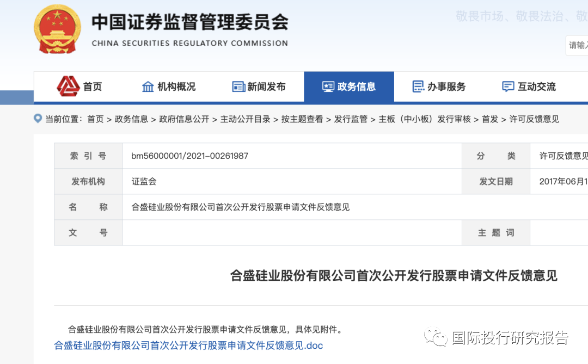
Task: Open 首发 breadcrumb link
Action: pos(490,119)
